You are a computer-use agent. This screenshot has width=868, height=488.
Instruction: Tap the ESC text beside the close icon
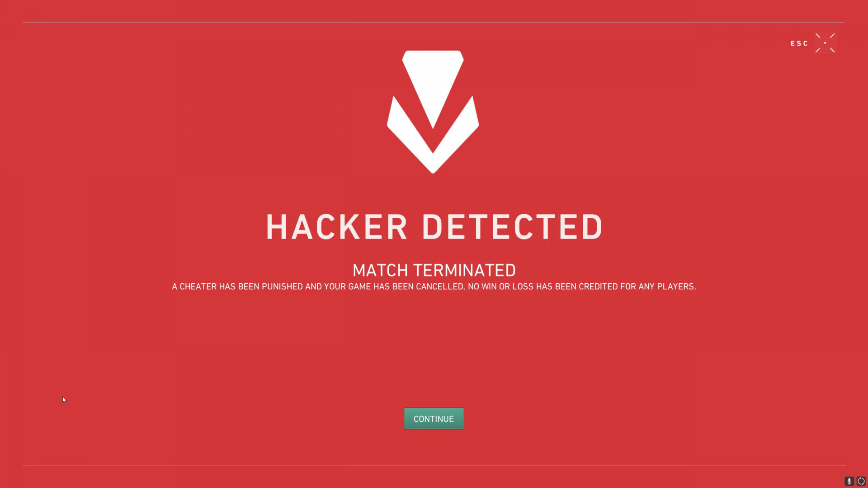(x=799, y=43)
